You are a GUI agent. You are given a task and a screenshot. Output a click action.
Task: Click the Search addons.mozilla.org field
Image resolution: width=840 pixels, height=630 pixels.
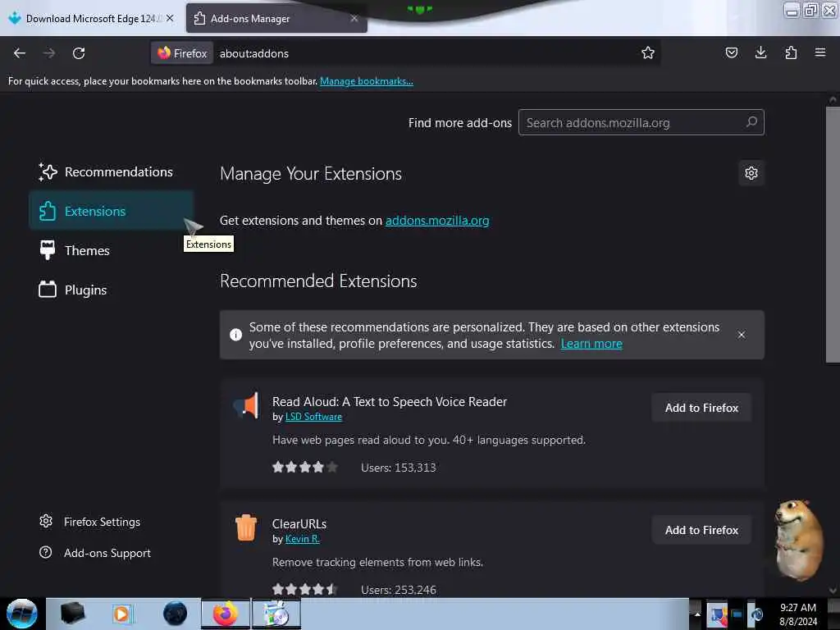(x=641, y=122)
